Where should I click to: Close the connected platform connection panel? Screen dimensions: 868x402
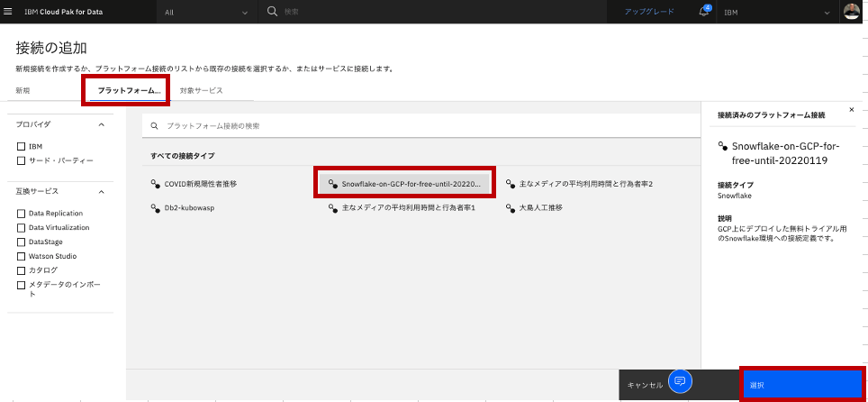pos(852,110)
